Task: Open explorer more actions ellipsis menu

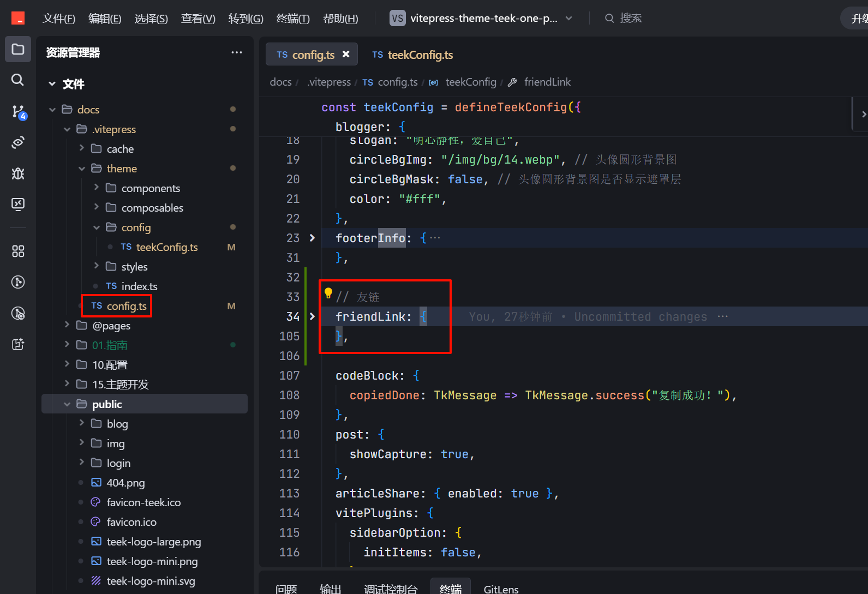Action: click(x=237, y=52)
